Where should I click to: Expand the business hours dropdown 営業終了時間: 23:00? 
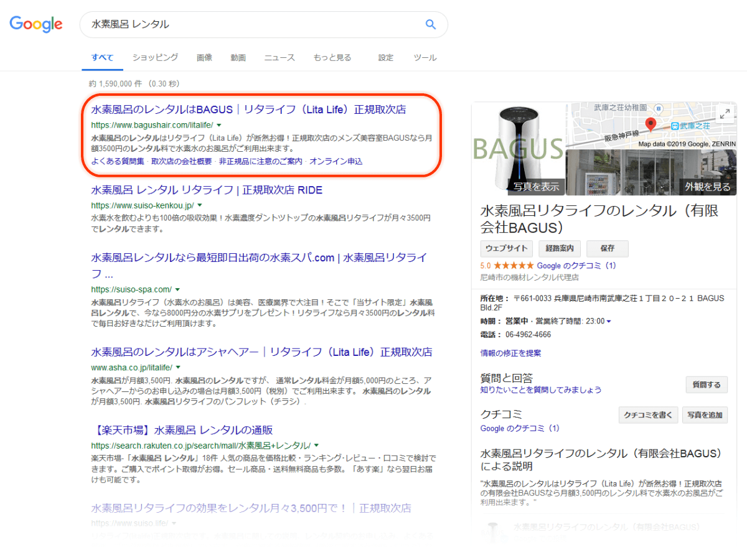pos(609,321)
